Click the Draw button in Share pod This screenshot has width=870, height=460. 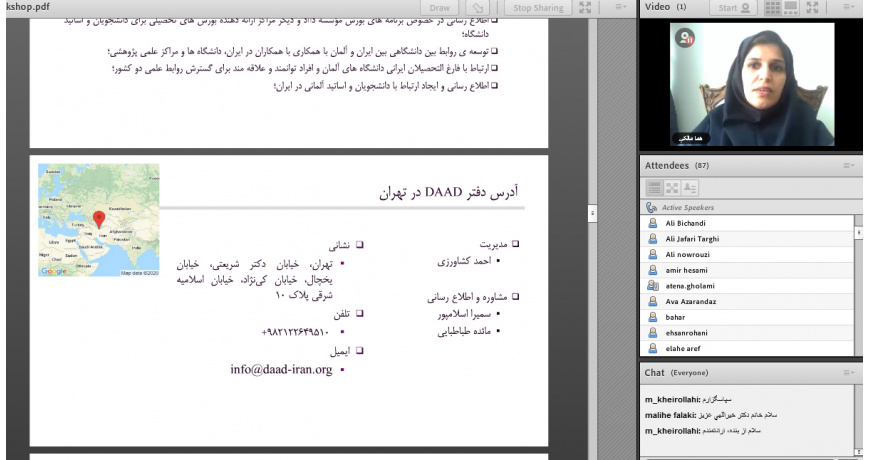[439, 8]
